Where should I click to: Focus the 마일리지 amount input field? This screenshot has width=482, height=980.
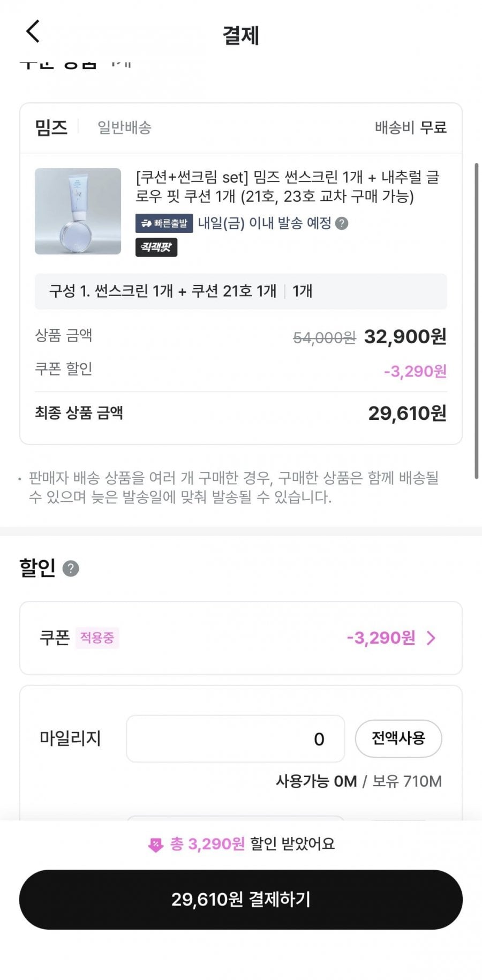[x=235, y=738]
